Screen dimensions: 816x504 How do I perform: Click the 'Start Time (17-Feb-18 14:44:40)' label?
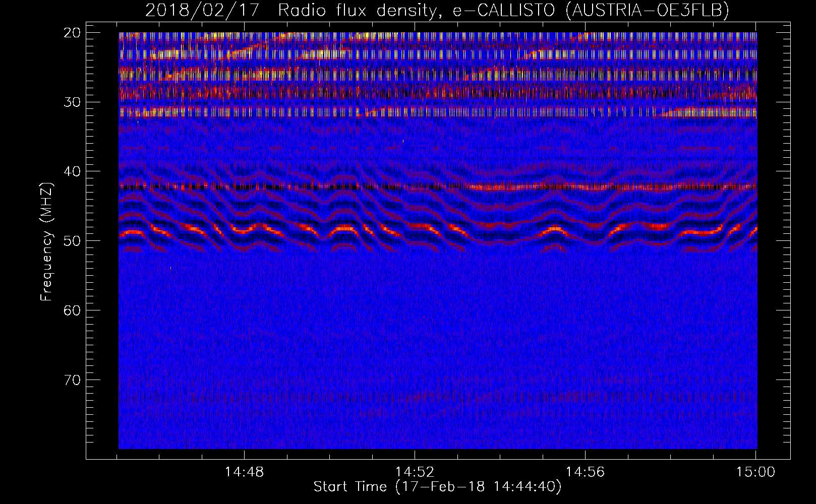(x=437, y=487)
